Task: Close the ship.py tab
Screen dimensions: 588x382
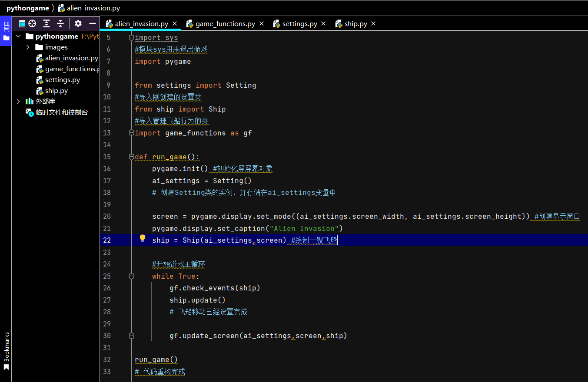Action: click(373, 23)
